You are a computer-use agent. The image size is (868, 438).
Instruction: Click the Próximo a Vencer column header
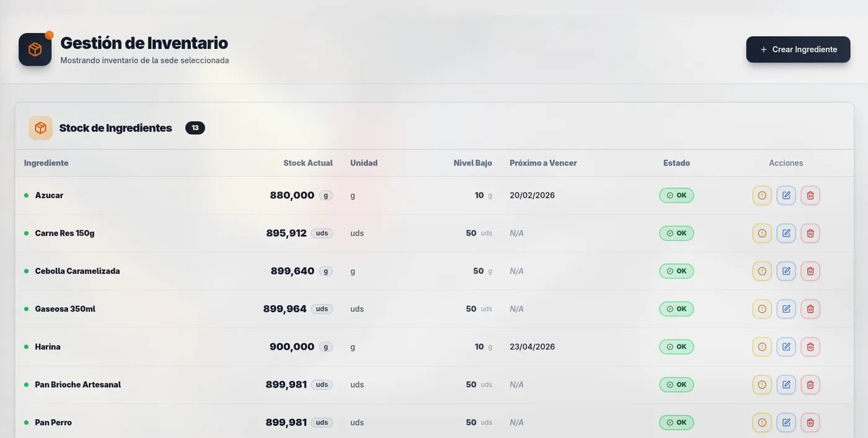[x=543, y=163]
